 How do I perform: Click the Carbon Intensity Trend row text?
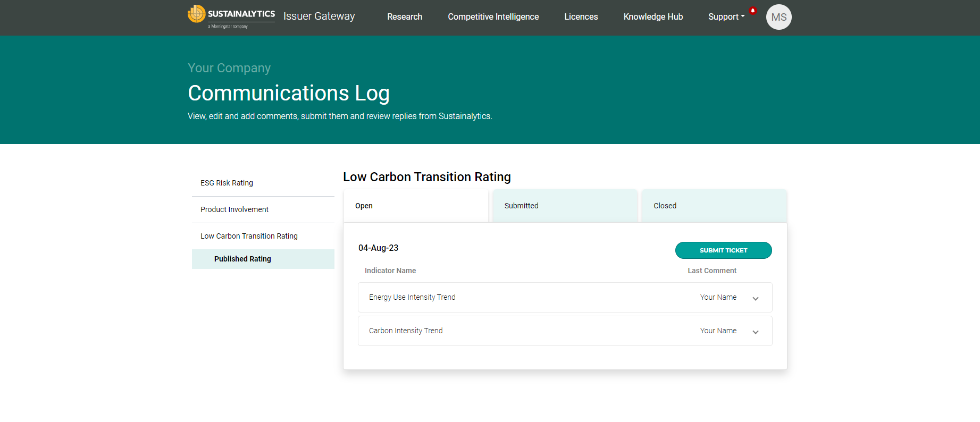406,331
